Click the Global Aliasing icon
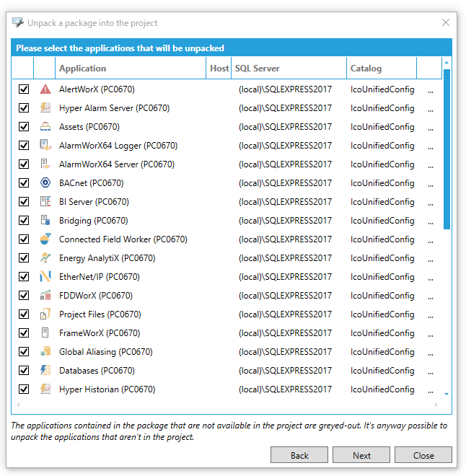466x476 pixels. 45,352
